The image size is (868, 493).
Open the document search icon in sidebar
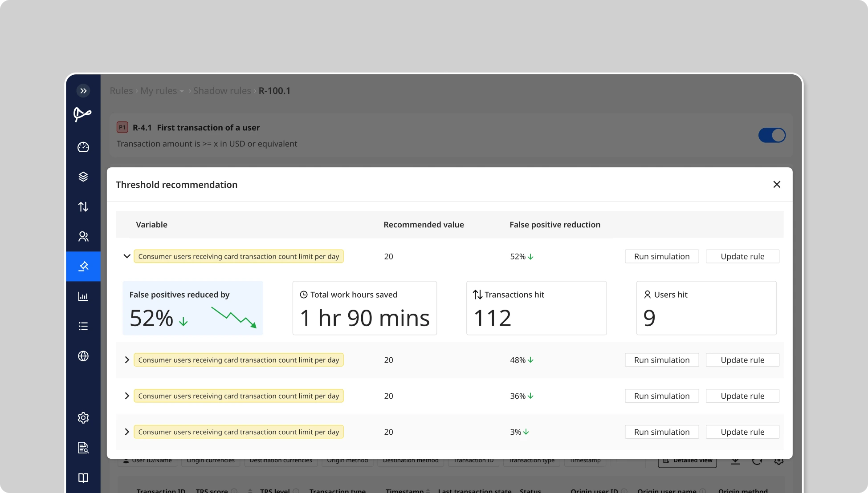83,448
